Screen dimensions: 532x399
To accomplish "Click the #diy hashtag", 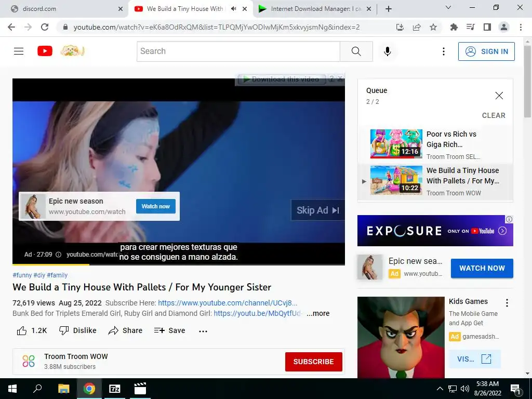I will (x=39, y=275).
